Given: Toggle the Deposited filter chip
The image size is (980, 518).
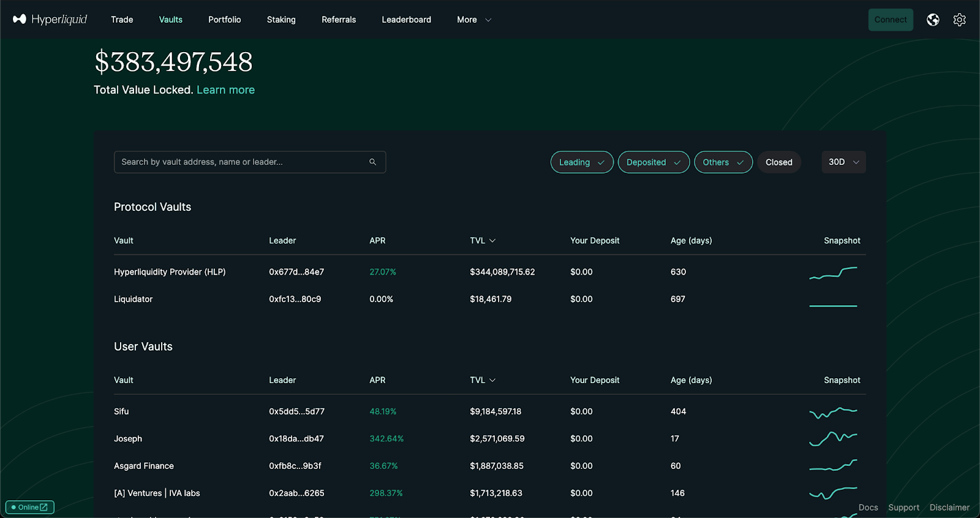Looking at the screenshot, I should coord(654,162).
